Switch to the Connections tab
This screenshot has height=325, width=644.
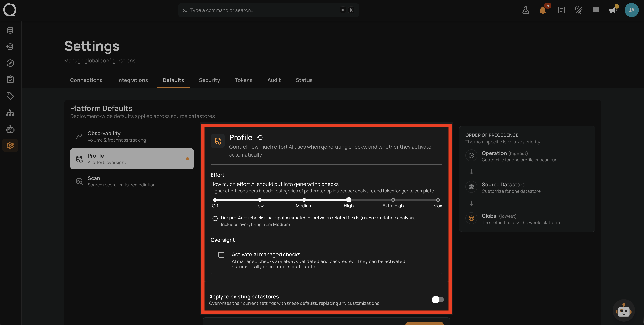86,80
